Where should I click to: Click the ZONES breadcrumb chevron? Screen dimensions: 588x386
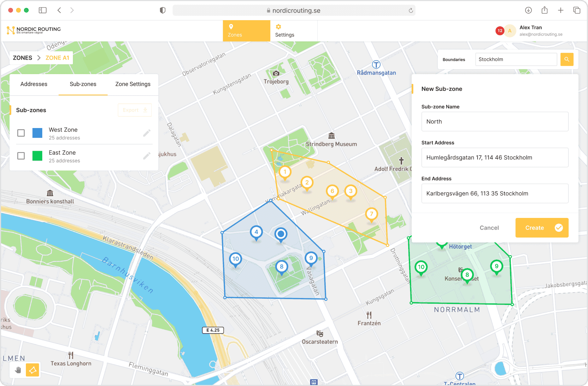pyautogui.click(x=39, y=58)
